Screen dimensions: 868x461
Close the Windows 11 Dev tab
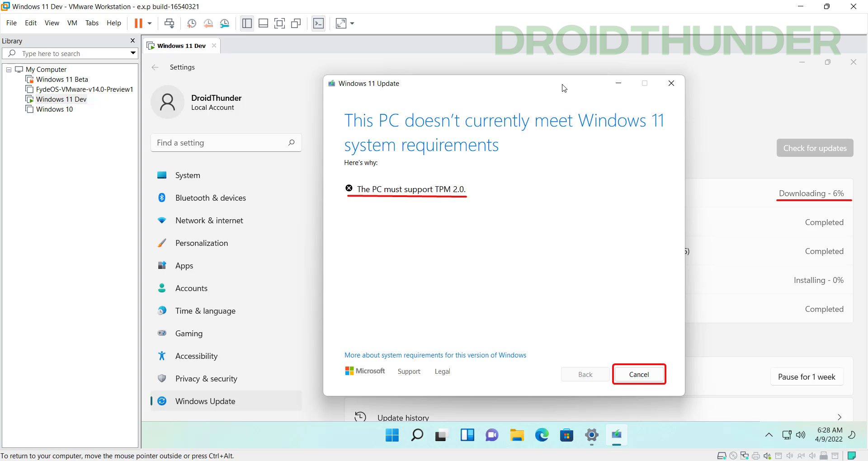point(214,45)
